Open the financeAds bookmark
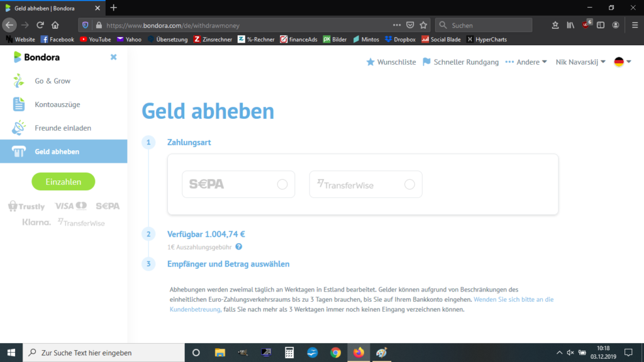The height and width of the screenshot is (362, 644). 299,40
